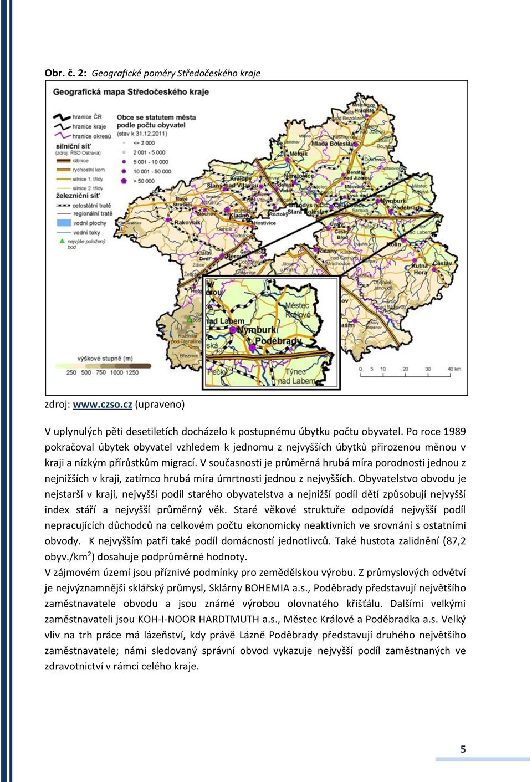Click the 'Mladá Boleslav' label on the map
Image resolution: width=532 pixels, height=782 pixels.
[331, 144]
